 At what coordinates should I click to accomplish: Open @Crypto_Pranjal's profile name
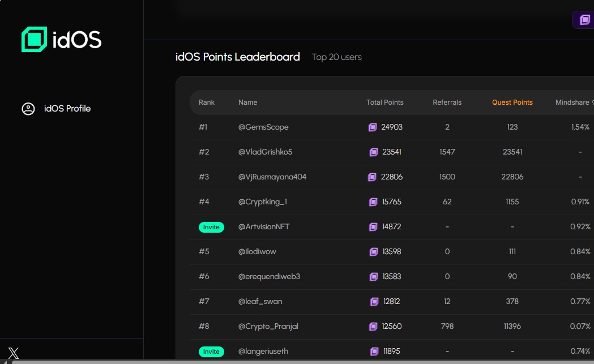[x=268, y=327]
